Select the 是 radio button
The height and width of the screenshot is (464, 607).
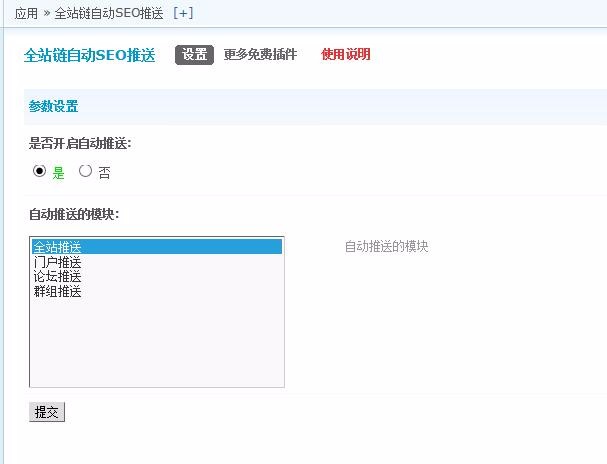(39, 171)
